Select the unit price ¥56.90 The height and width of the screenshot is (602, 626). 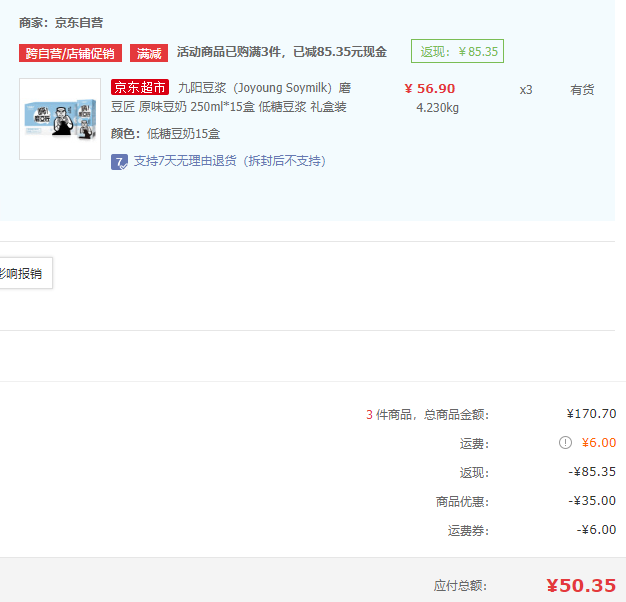coord(430,89)
